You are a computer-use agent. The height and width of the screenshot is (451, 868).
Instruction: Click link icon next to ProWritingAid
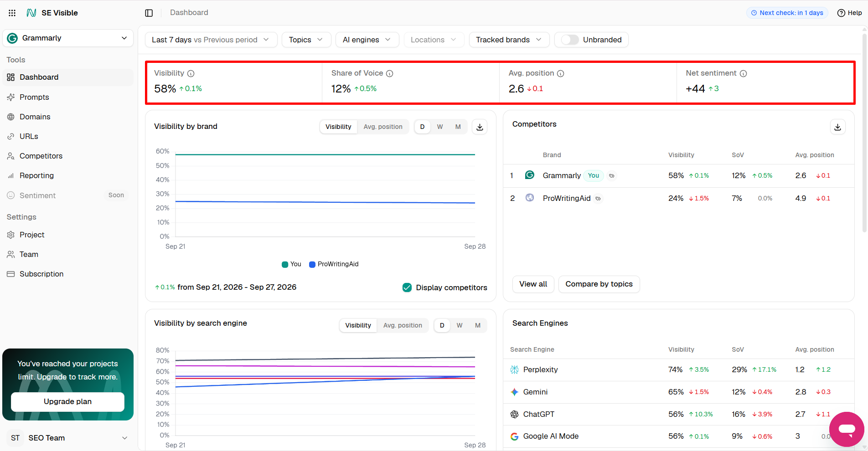[598, 199]
